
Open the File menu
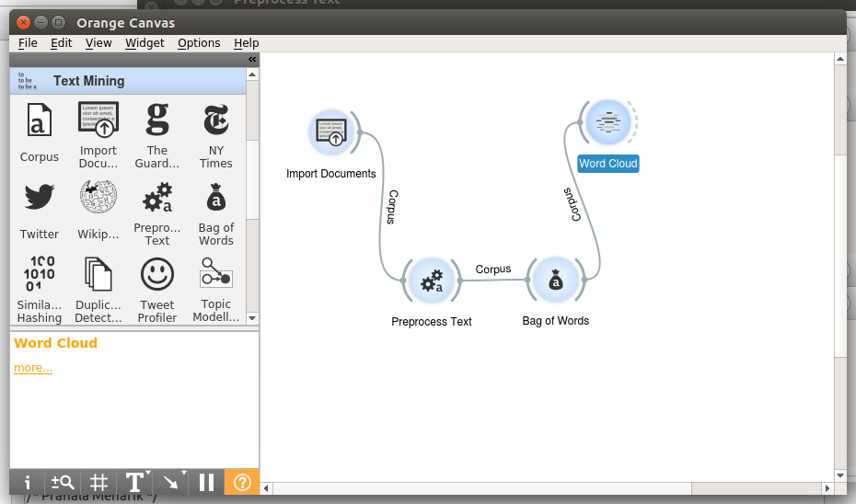point(28,43)
